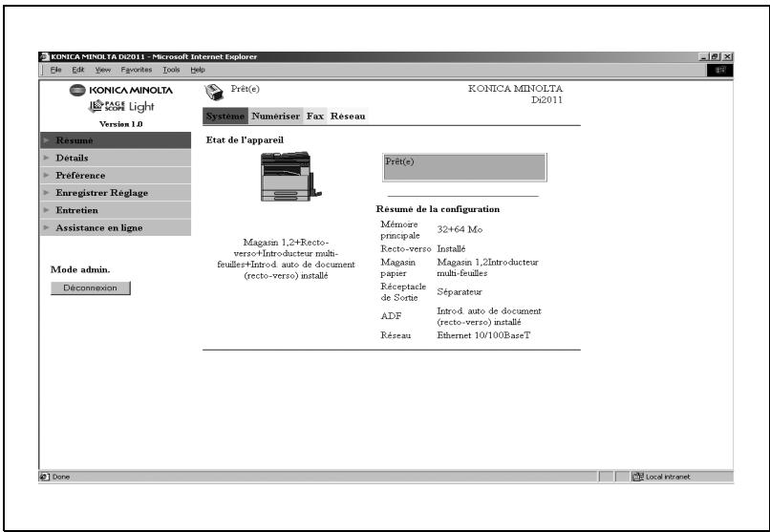The width and height of the screenshot is (770, 532).
Task: Switch to the Système tab
Action: coord(225,117)
